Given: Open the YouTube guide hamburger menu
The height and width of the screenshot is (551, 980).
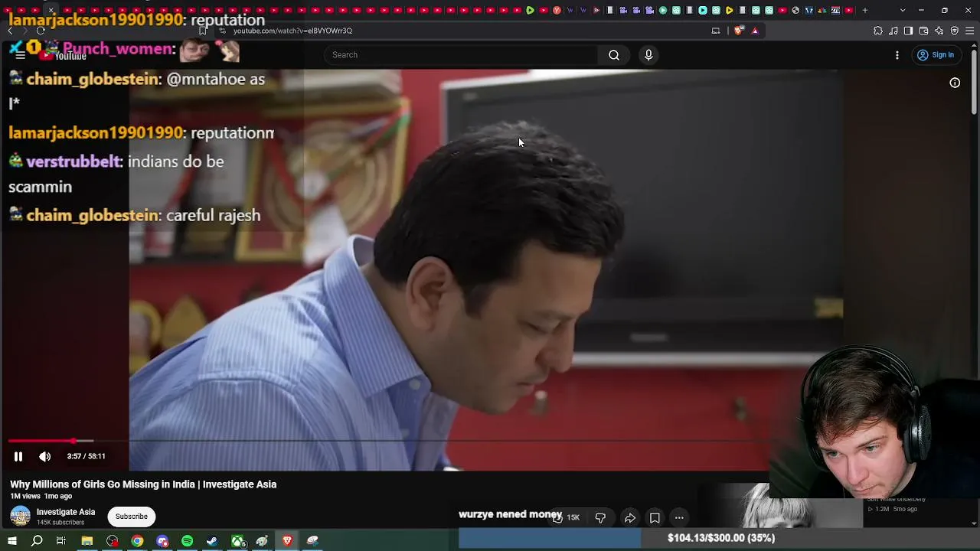Looking at the screenshot, I should coord(20,55).
